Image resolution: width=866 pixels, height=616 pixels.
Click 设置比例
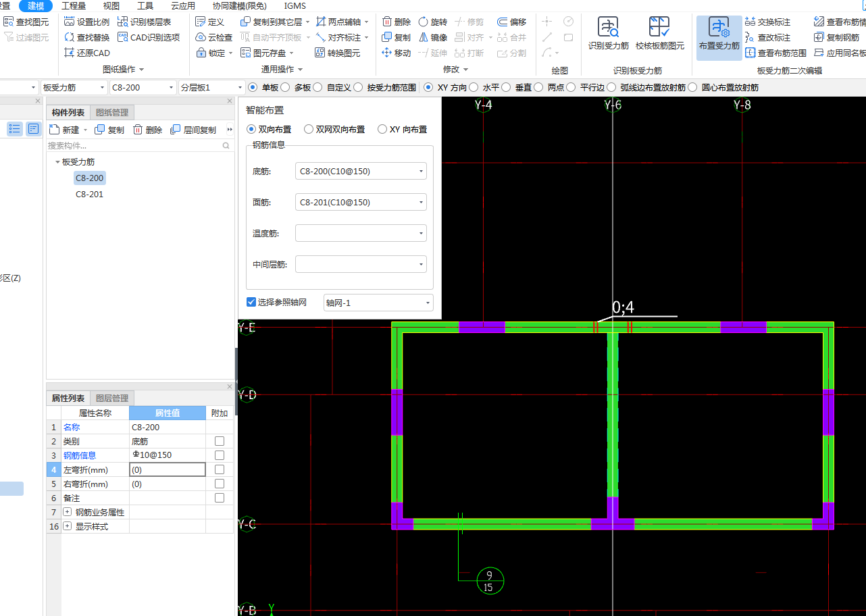point(86,22)
